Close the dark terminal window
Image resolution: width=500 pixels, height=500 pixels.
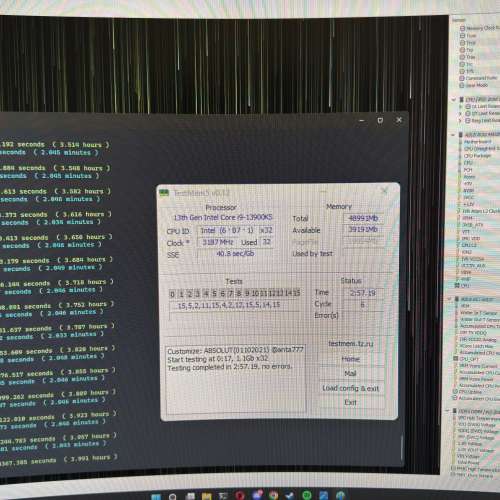click(x=399, y=120)
